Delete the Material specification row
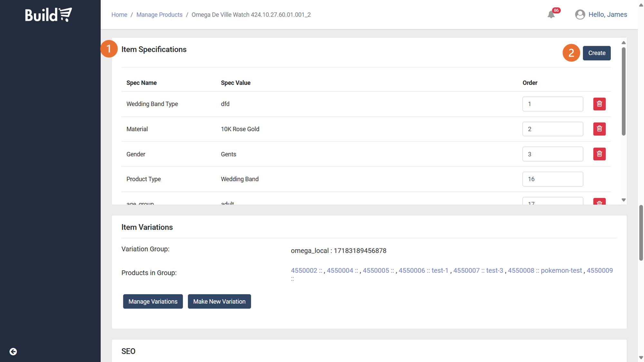The width and height of the screenshot is (644, 362). [x=599, y=129]
